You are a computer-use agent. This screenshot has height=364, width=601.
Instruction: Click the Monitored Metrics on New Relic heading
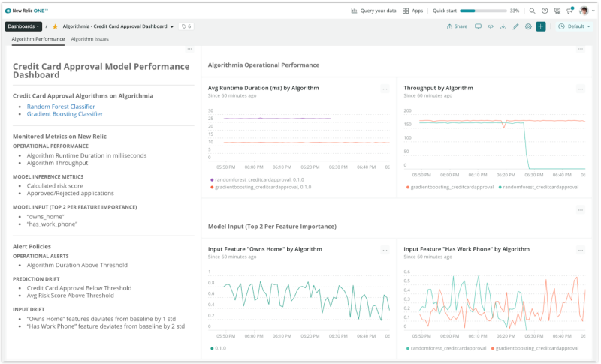(59, 137)
